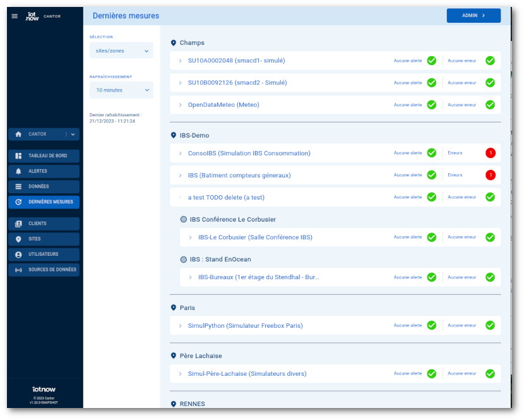
Task: Click the iotnow logo in top-left header
Action: pos(32,16)
